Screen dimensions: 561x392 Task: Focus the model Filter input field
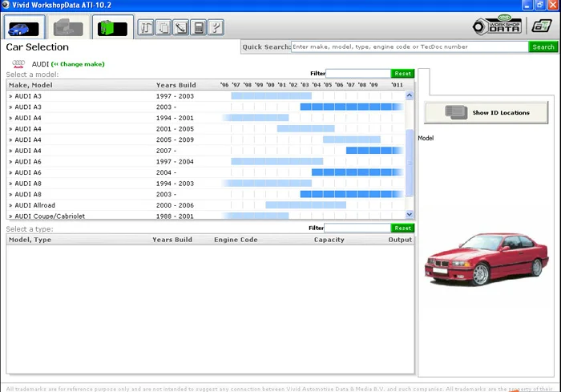pos(358,74)
